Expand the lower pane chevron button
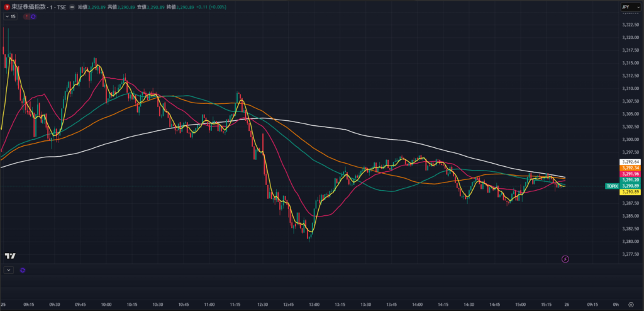This screenshot has width=644, height=311. (x=9, y=269)
